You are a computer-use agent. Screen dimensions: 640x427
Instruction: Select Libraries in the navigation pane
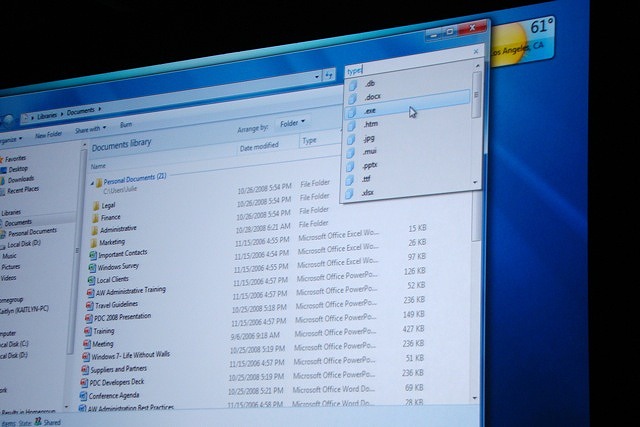[x=11, y=212]
